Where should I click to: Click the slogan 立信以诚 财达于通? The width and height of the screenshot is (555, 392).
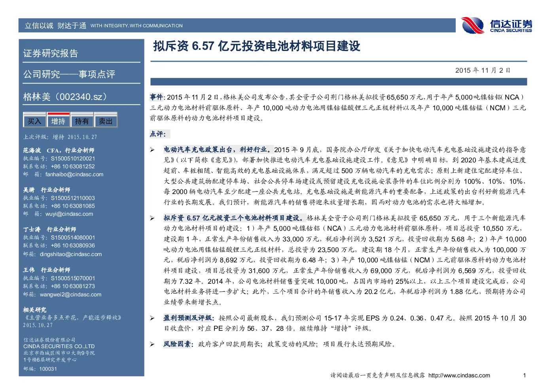point(55,26)
